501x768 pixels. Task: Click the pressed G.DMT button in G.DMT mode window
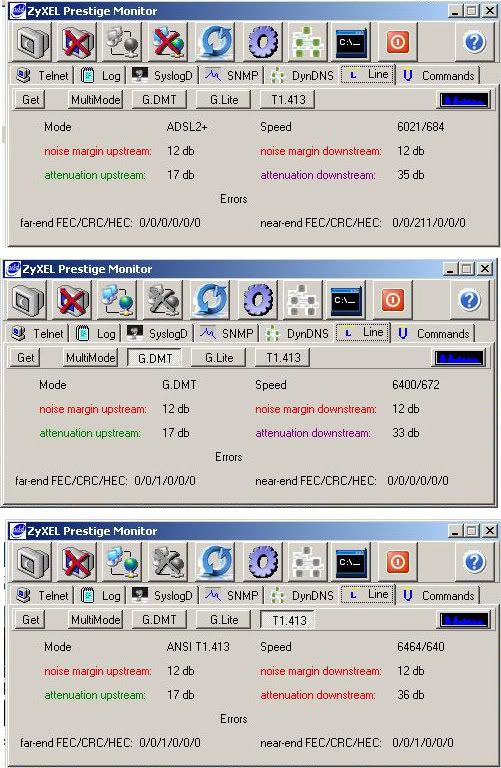[x=155, y=358]
